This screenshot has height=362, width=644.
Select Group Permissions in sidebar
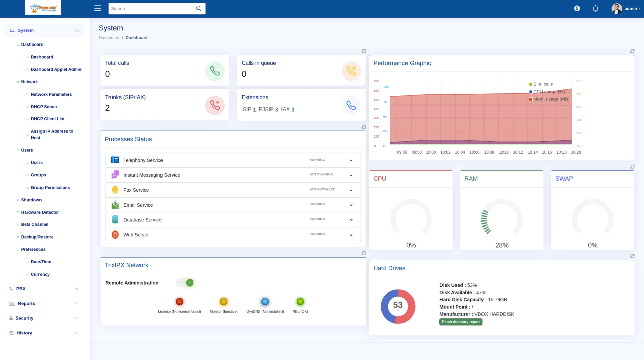coord(50,188)
